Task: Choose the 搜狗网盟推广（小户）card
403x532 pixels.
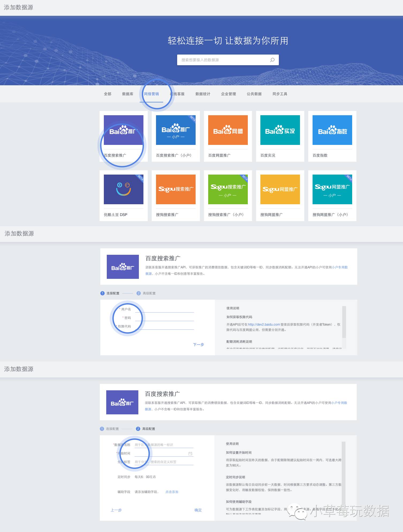Action: (x=332, y=195)
